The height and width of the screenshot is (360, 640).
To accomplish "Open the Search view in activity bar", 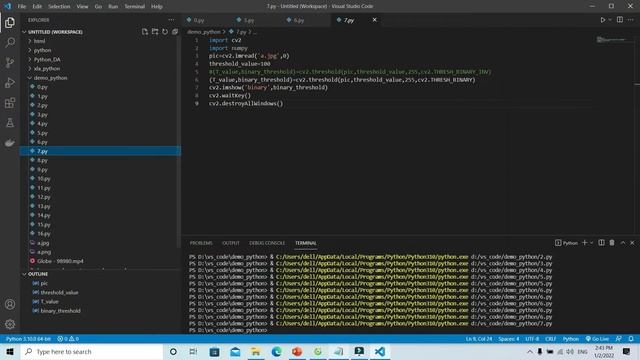I will 10,42.
